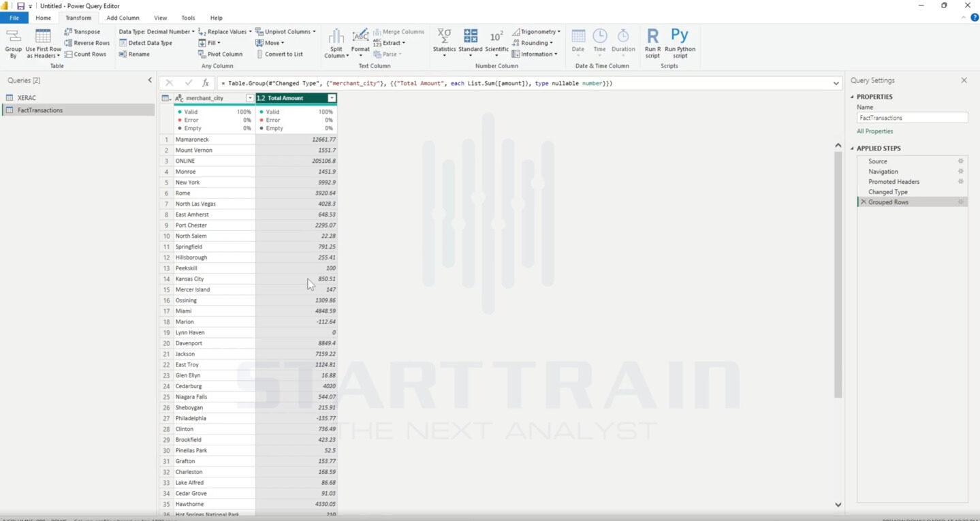Open the File menu
The width and height of the screenshot is (980, 521).
coord(14,18)
